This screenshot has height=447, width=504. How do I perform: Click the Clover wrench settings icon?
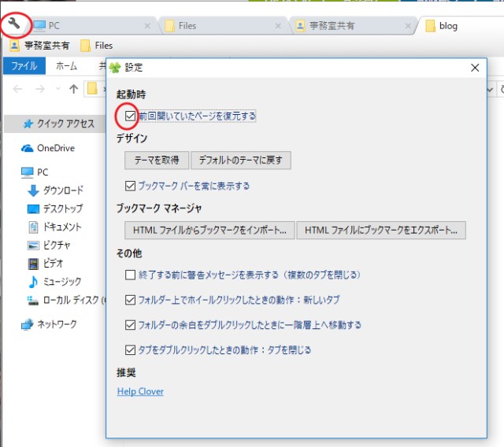click(x=13, y=24)
